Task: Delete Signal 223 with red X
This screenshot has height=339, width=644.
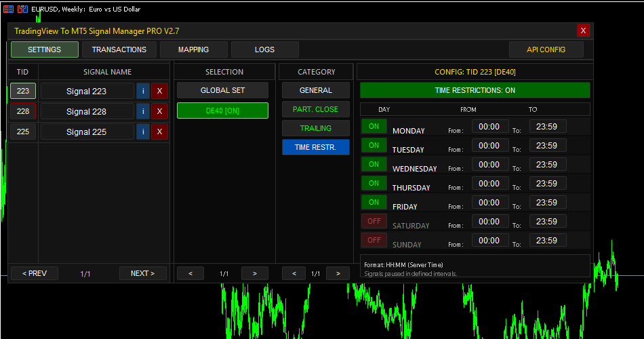Action: tap(160, 91)
